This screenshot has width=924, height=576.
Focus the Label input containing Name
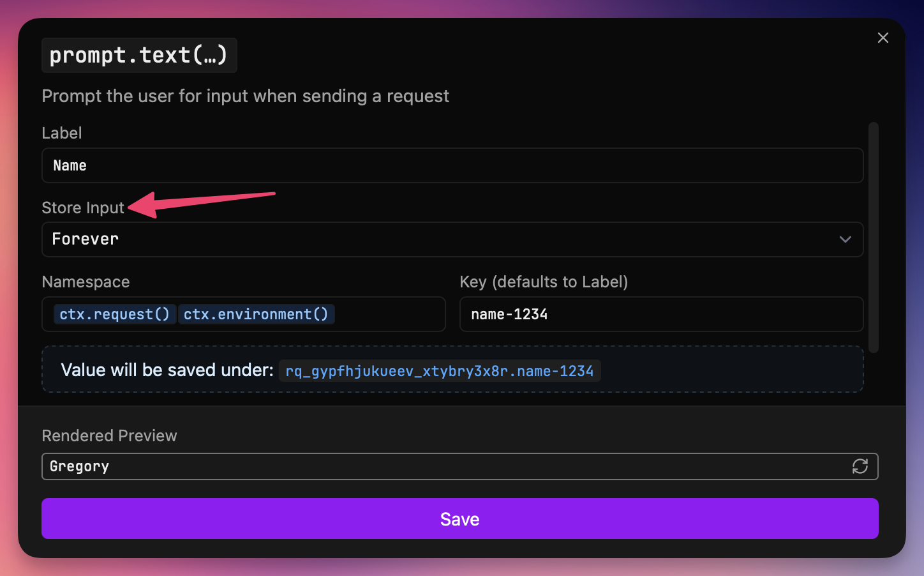coord(452,165)
